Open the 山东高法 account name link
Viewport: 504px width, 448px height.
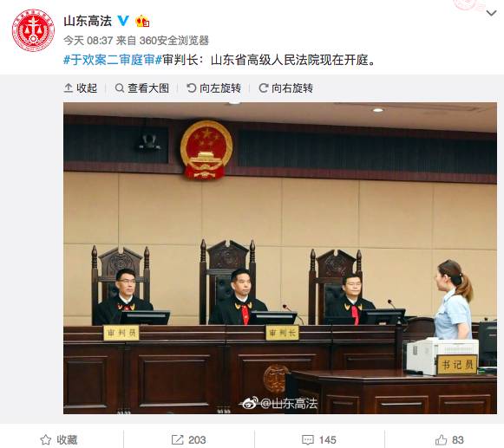88,21
